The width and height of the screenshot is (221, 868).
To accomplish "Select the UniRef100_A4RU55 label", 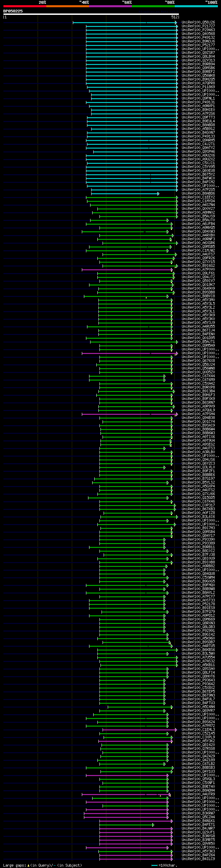I will pyautogui.click(x=198, y=326).
